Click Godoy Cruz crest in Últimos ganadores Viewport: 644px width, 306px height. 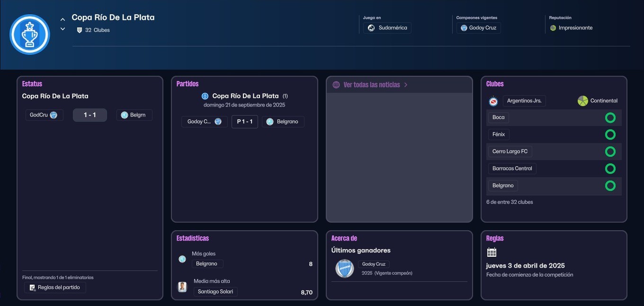coord(344,269)
